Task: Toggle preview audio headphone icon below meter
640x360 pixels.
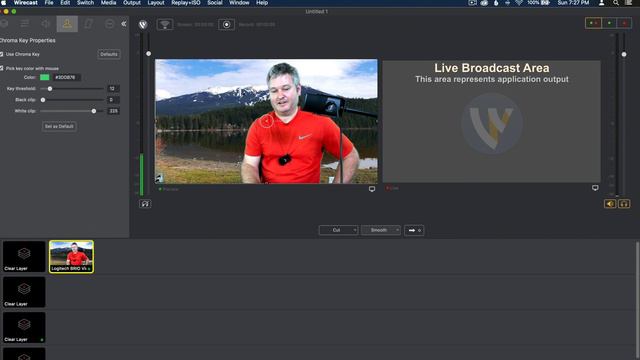Action: (x=145, y=204)
